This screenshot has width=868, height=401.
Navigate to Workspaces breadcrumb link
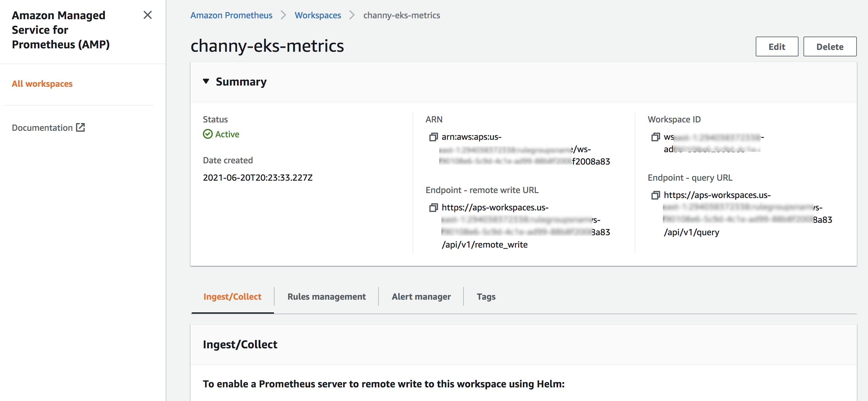click(x=317, y=15)
